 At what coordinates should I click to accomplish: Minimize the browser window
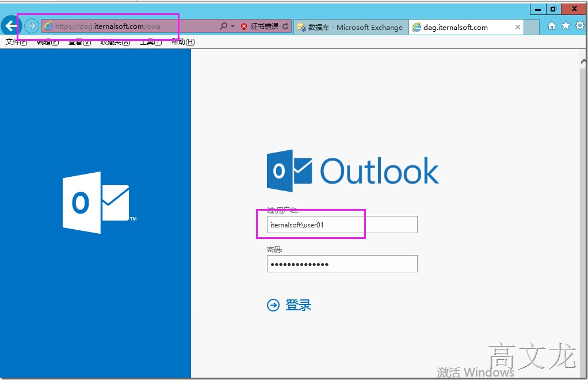538,9
